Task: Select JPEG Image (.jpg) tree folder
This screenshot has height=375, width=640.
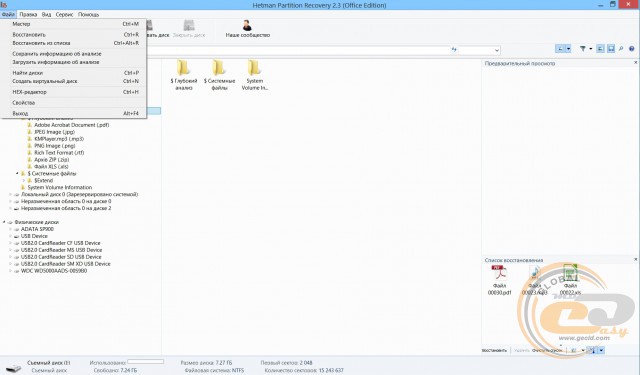Action: (54, 132)
